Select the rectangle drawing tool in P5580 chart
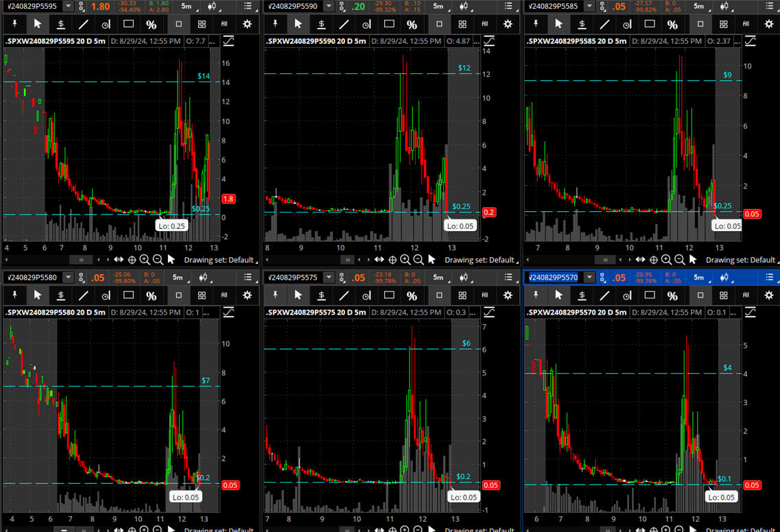780x532 pixels. coord(128,295)
